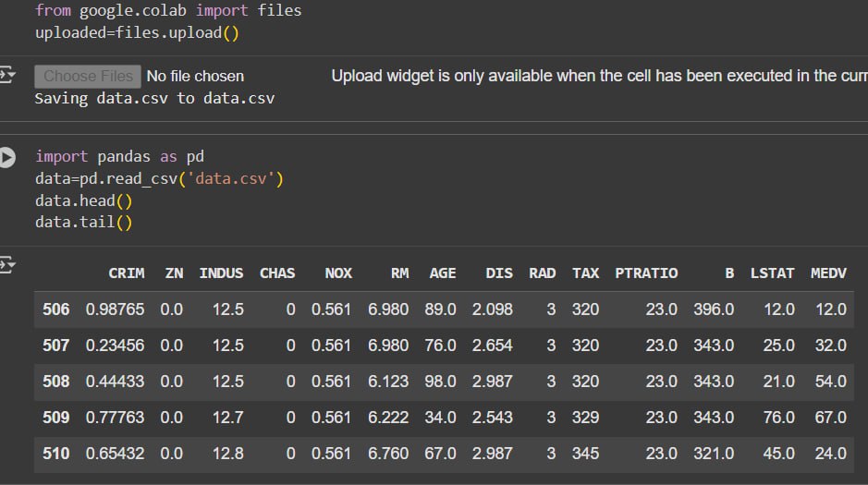
Task: Click the B value 396.0
Action: point(715,309)
